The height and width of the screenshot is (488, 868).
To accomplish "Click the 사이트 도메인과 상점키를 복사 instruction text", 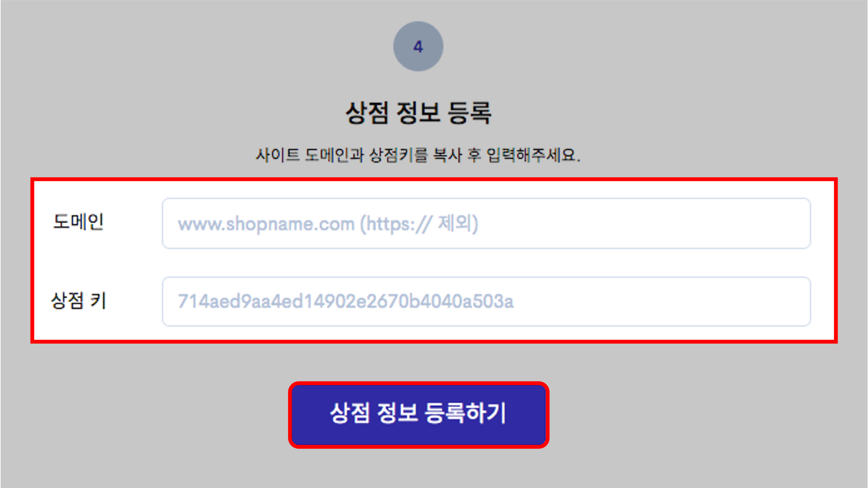I will (x=358, y=155).
